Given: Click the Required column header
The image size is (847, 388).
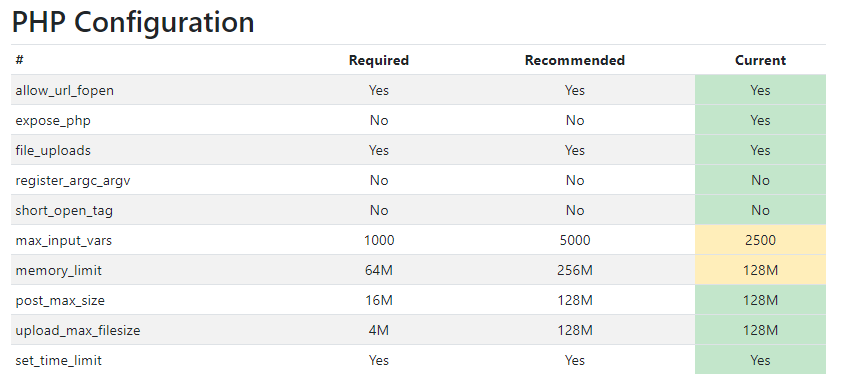Looking at the screenshot, I should (379, 60).
